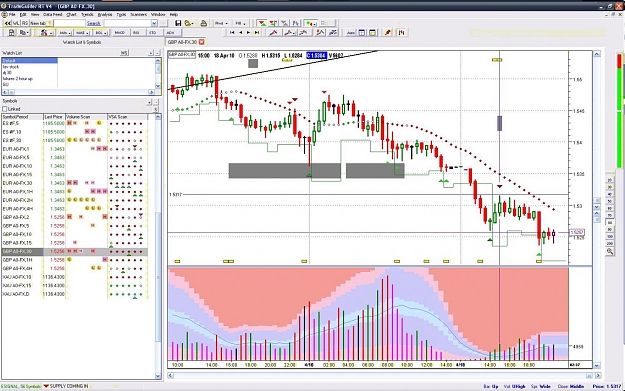Click the red bars icon at toolbar end
Image resolution: width=625 pixels, height=391 pixels.
401,33
